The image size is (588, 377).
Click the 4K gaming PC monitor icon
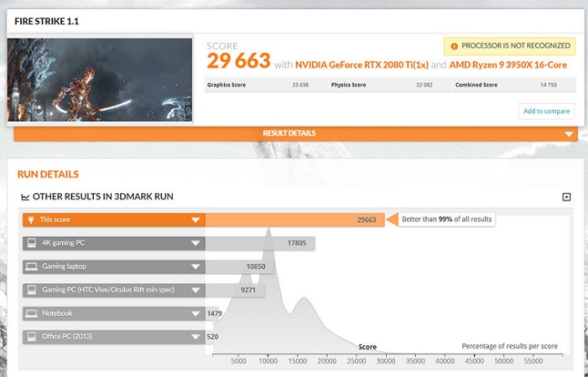pyautogui.click(x=31, y=243)
